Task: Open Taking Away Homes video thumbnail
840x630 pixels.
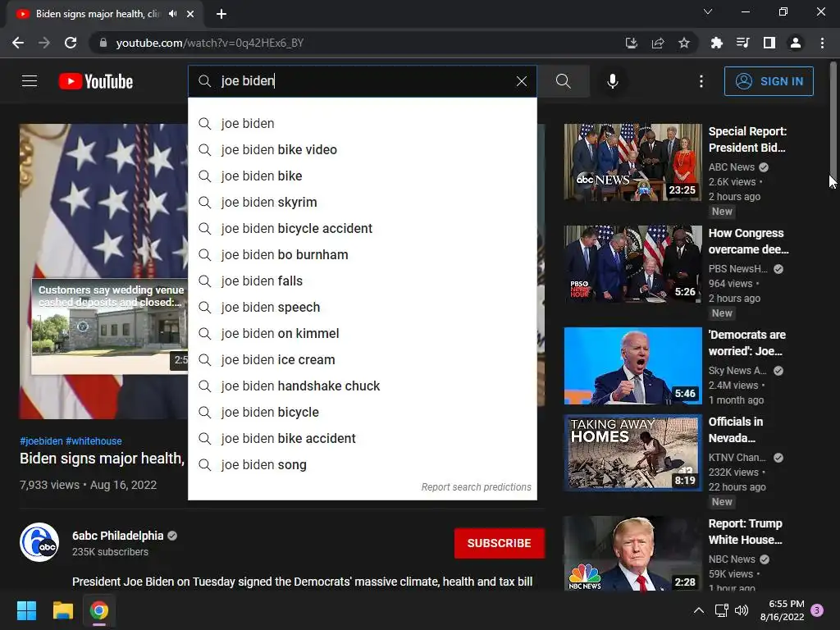Action: [x=632, y=452]
